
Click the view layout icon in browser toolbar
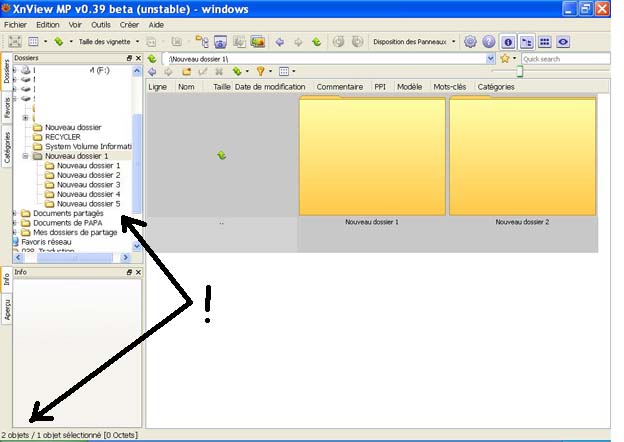tap(284, 72)
